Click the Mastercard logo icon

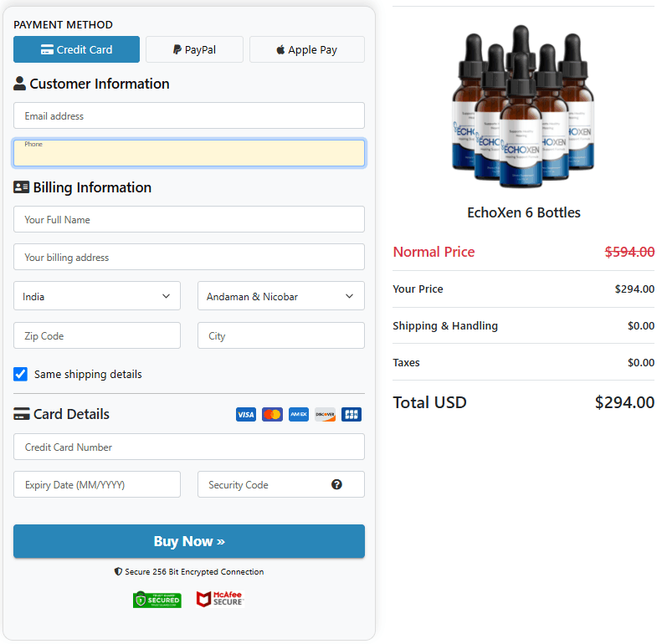pyautogui.click(x=272, y=415)
